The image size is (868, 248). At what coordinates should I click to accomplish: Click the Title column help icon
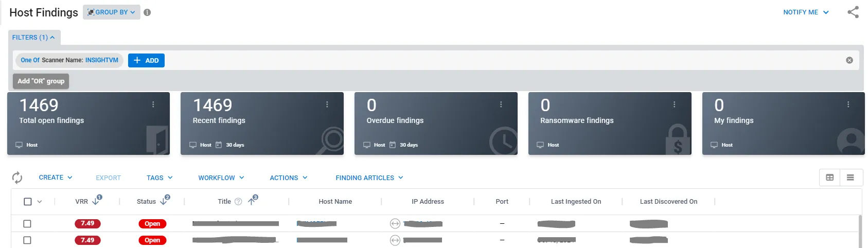click(x=238, y=202)
